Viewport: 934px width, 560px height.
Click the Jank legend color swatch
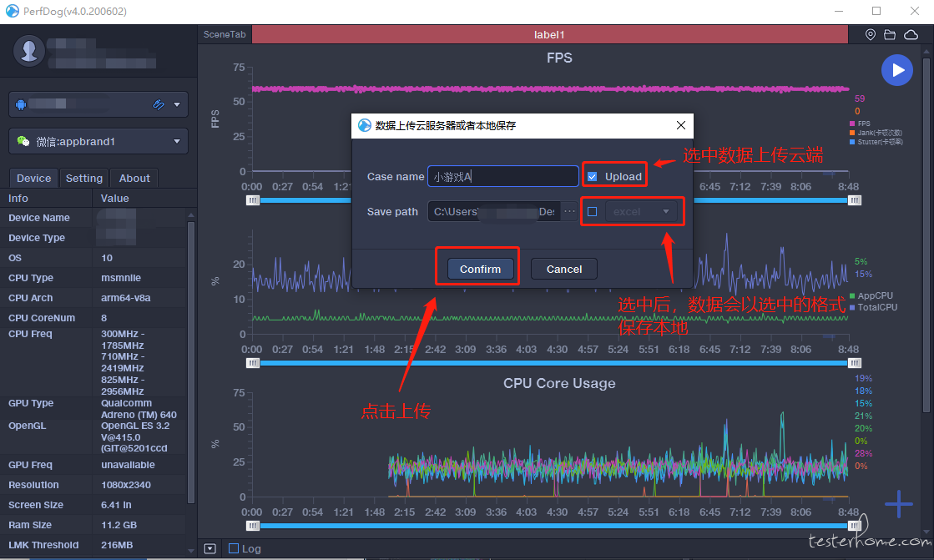click(852, 133)
